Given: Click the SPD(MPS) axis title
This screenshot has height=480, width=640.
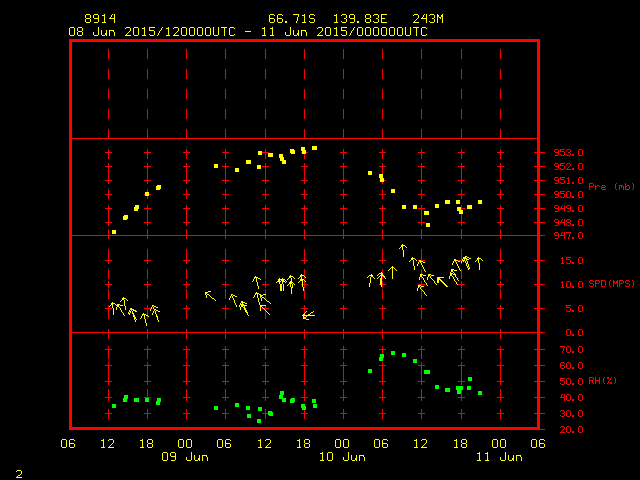Looking at the screenshot, I should (x=611, y=283).
